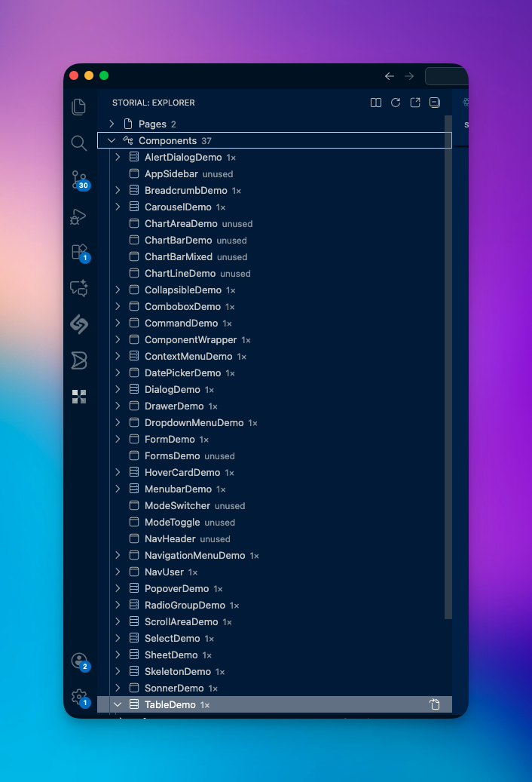This screenshot has width=532, height=782.
Task: Select the MenubarDemo row
Action: tap(274, 489)
